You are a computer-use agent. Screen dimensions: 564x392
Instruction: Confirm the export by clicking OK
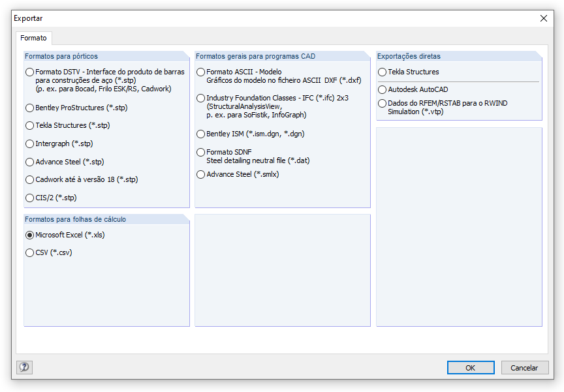coord(471,367)
